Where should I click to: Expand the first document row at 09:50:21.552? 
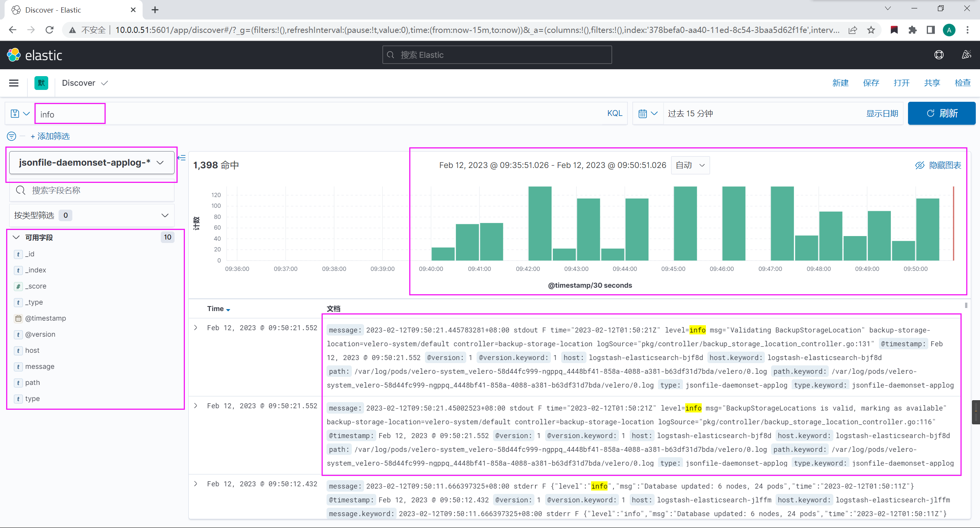point(196,328)
